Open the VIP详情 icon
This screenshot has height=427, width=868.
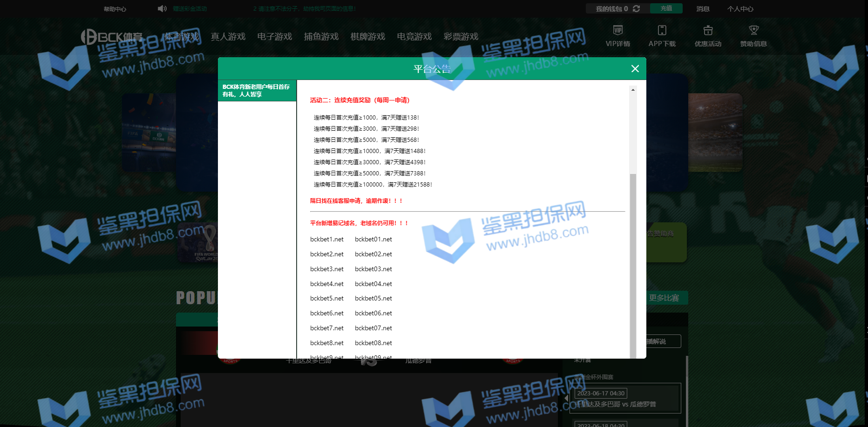click(x=617, y=31)
